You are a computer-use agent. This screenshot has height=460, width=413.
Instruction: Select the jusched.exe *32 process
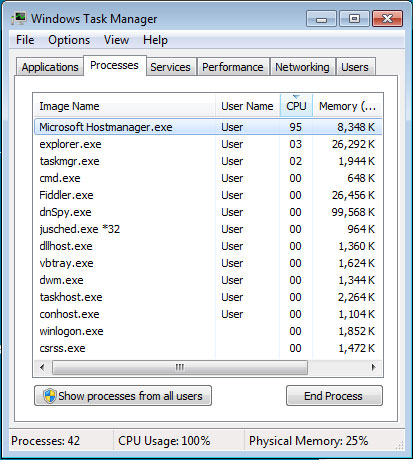tap(208, 229)
